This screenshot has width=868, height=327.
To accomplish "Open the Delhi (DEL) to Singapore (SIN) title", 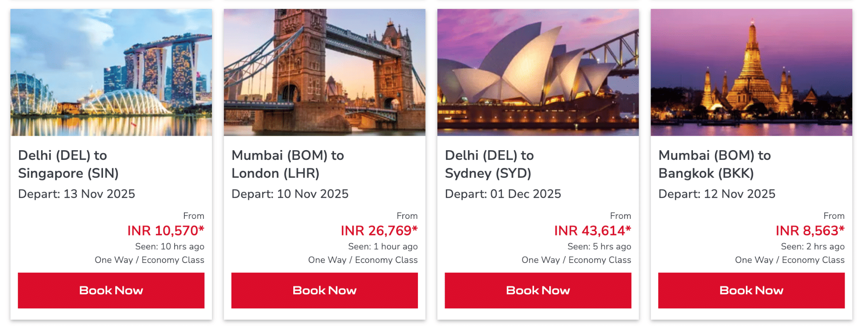I will [68, 164].
